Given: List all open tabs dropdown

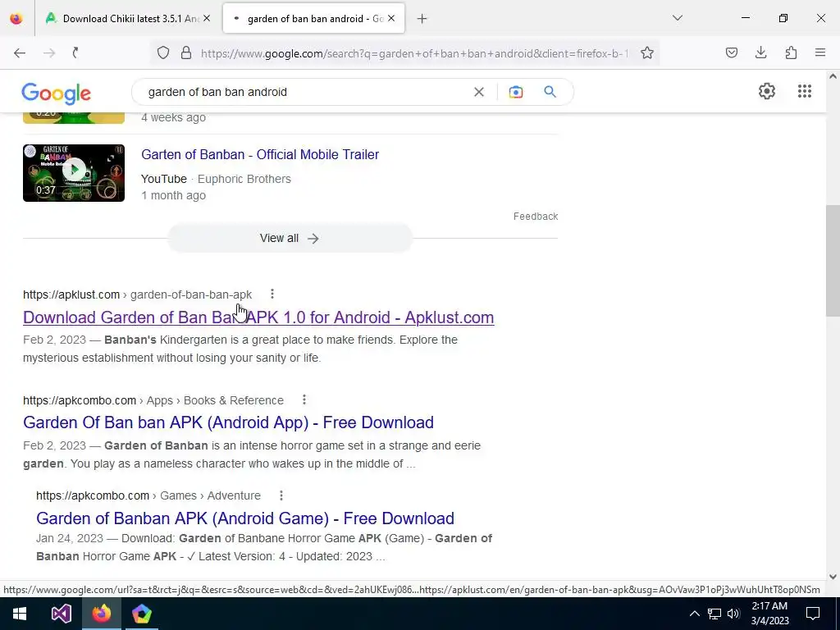Looking at the screenshot, I should 678,18.
